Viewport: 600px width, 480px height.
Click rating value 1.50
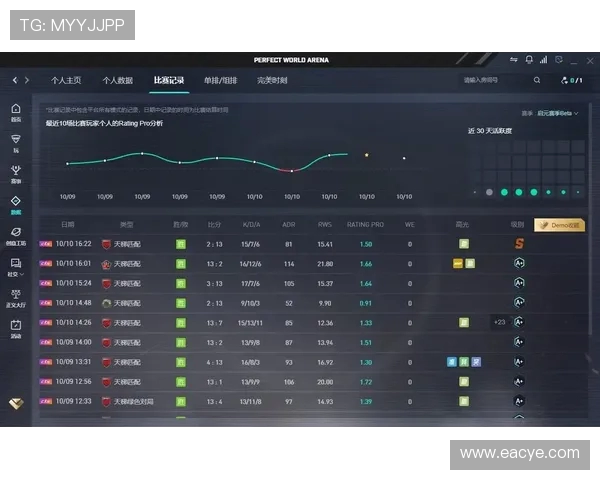pyautogui.click(x=366, y=244)
